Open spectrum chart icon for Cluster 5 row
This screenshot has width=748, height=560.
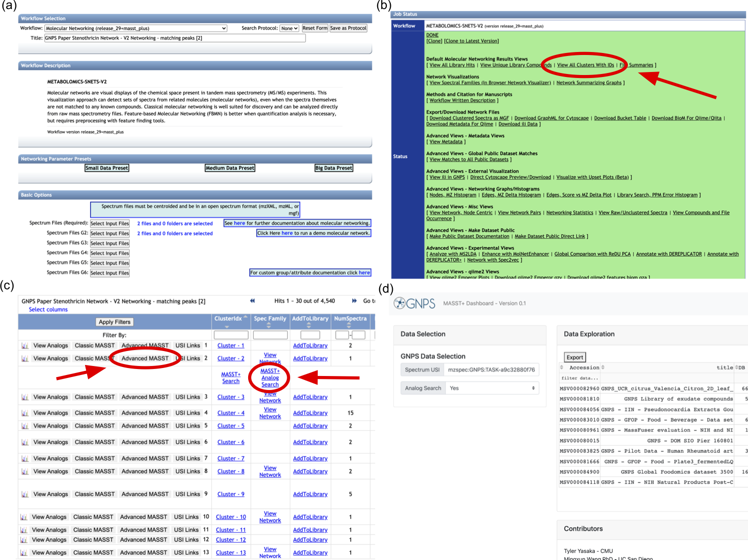(25, 426)
